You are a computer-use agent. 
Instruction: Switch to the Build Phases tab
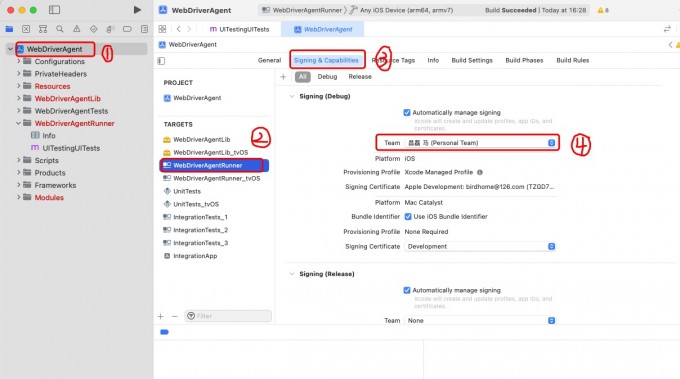(x=524, y=60)
